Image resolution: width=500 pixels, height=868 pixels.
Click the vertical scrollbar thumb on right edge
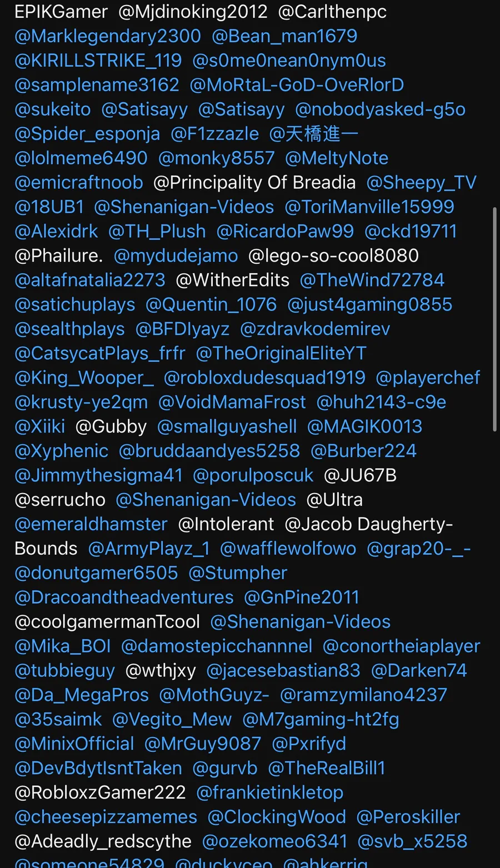[x=495, y=319]
